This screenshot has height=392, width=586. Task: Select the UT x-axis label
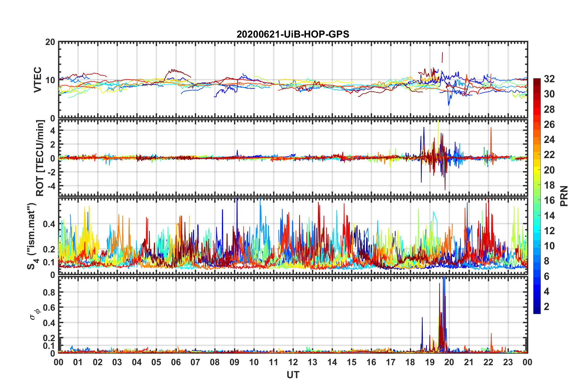click(293, 375)
